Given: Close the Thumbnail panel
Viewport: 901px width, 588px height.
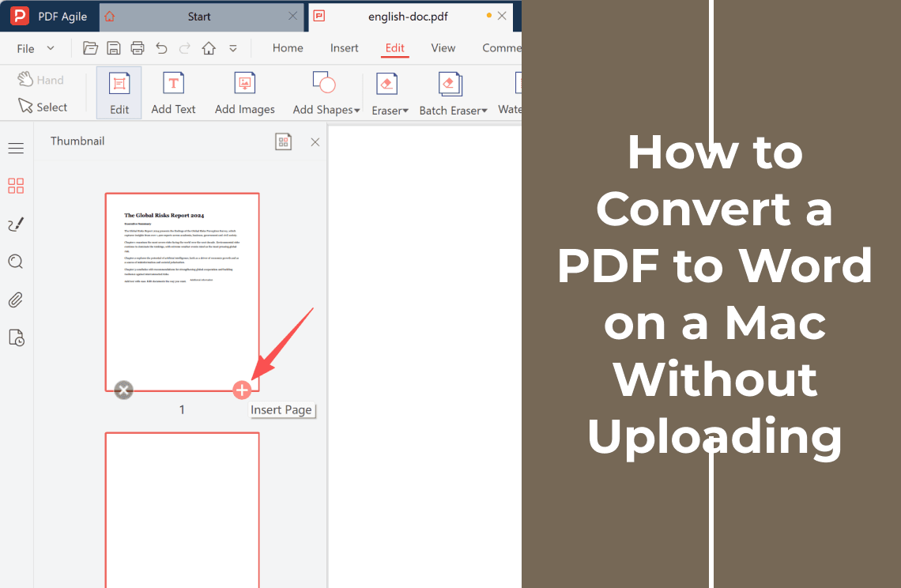Looking at the screenshot, I should [x=315, y=142].
